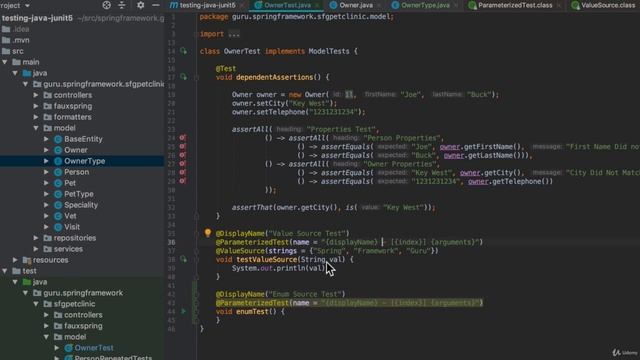The image size is (640, 360).
Task: Click the enumTest method name
Action: tap(252, 312)
